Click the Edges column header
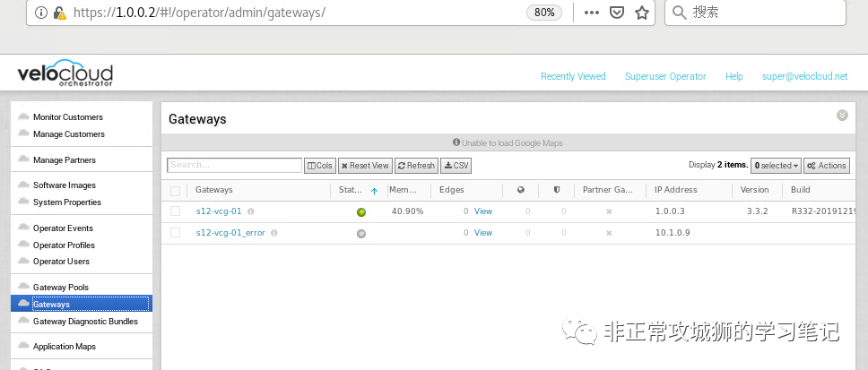Image resolution: width=868 pixels, height=370 pixels. (452, 190)
